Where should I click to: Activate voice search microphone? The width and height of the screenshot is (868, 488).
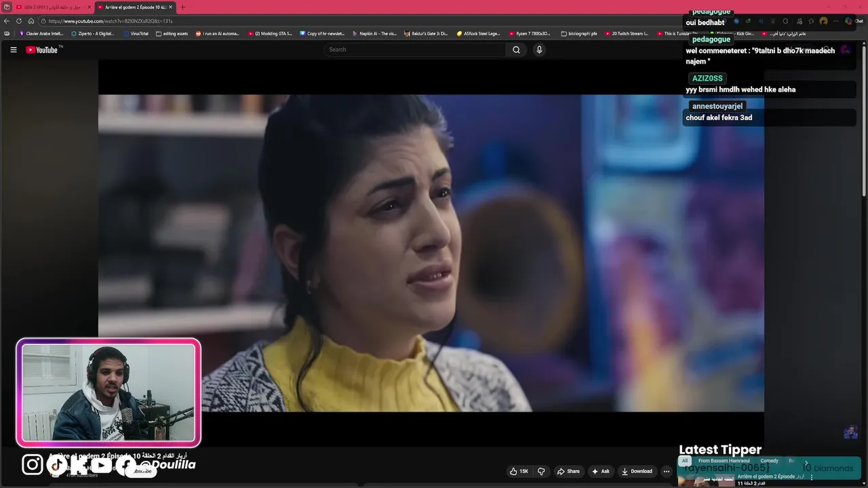click(x=539, y=49)
